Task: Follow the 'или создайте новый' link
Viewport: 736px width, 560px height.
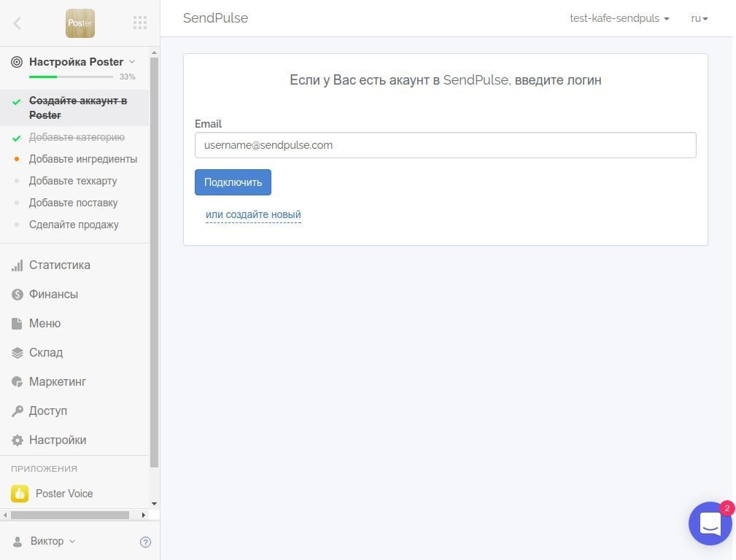Action: tap(253, 214)
